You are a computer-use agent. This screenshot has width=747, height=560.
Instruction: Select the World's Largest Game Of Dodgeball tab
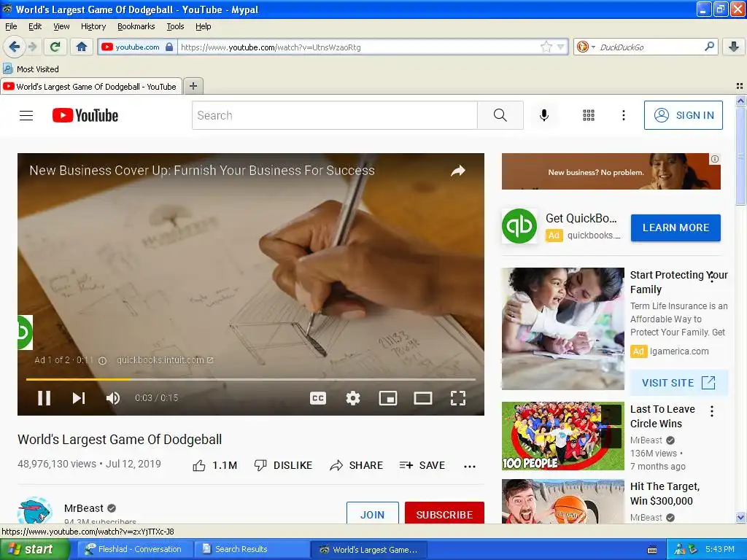click(x=90, y=87)
